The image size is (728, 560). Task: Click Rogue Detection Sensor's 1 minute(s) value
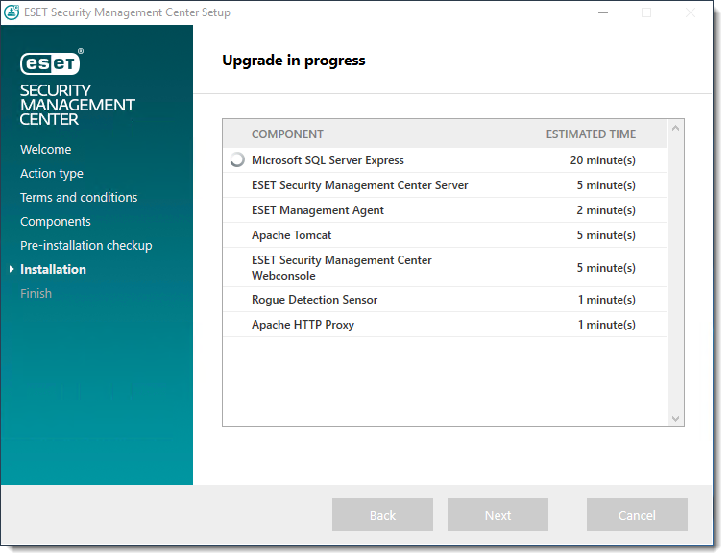tap(606, 300)
